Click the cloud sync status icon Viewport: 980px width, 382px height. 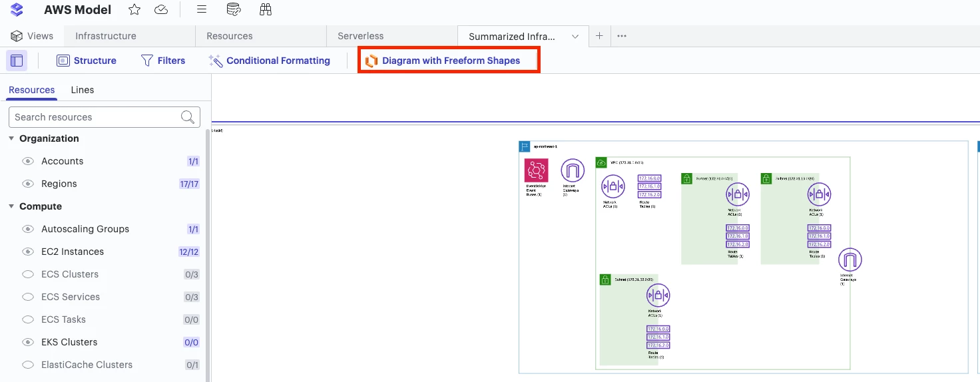pos(160,9)
